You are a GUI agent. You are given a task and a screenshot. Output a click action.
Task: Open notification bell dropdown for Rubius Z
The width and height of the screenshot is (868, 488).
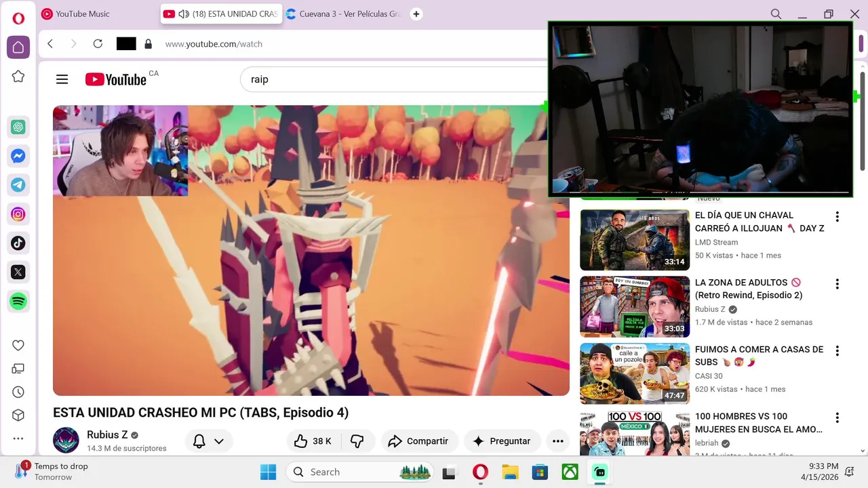click(209, 441)
